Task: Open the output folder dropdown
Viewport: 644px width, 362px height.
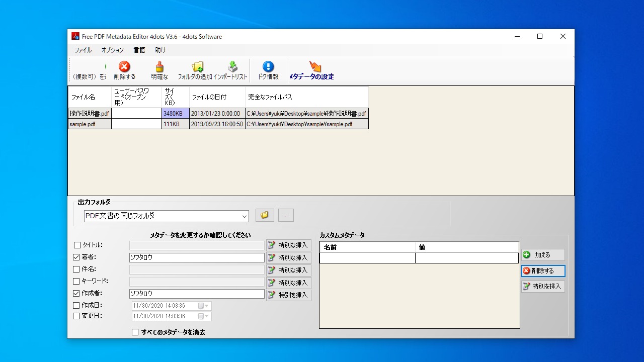Action: click(x=245, y=216)
